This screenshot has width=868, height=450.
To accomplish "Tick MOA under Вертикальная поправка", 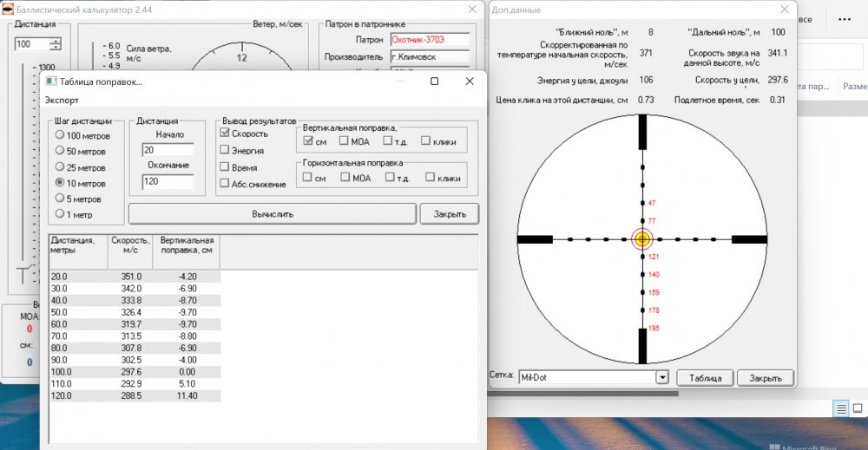I will tap(345, 141).
